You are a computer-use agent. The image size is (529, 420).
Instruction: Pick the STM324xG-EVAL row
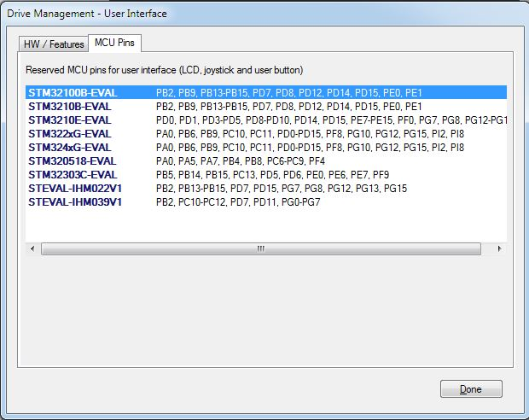click(x=266, y=148)
